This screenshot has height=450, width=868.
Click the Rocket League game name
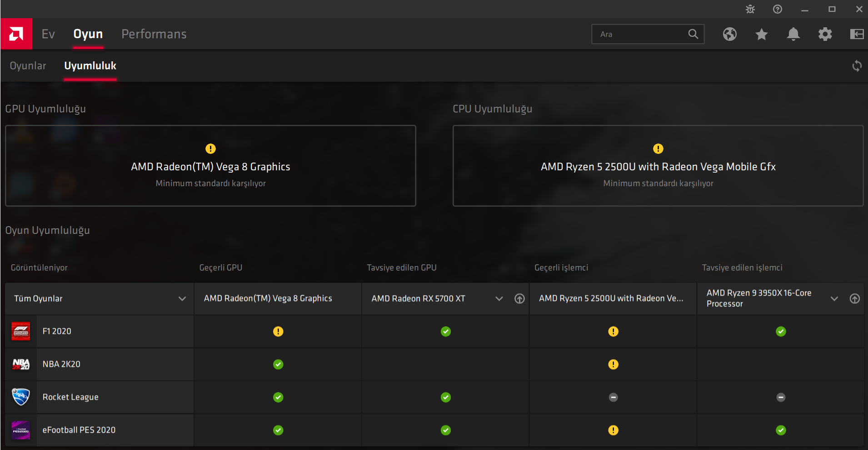70,397
